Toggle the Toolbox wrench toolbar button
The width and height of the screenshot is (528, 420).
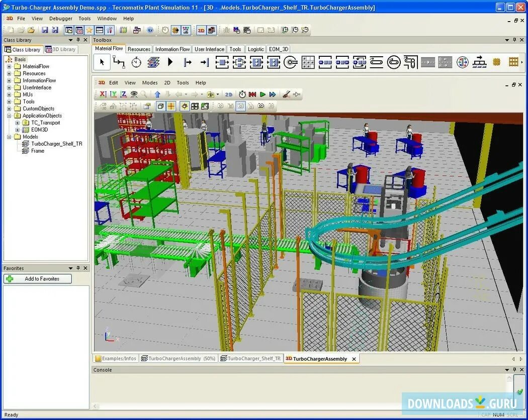coord(110,30)
